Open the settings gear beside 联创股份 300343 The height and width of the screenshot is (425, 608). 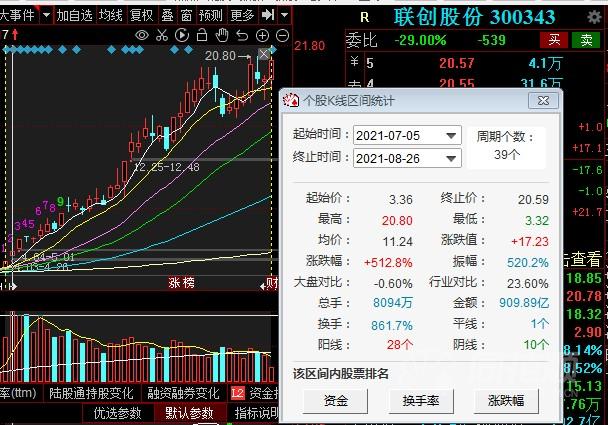point(594,17)
